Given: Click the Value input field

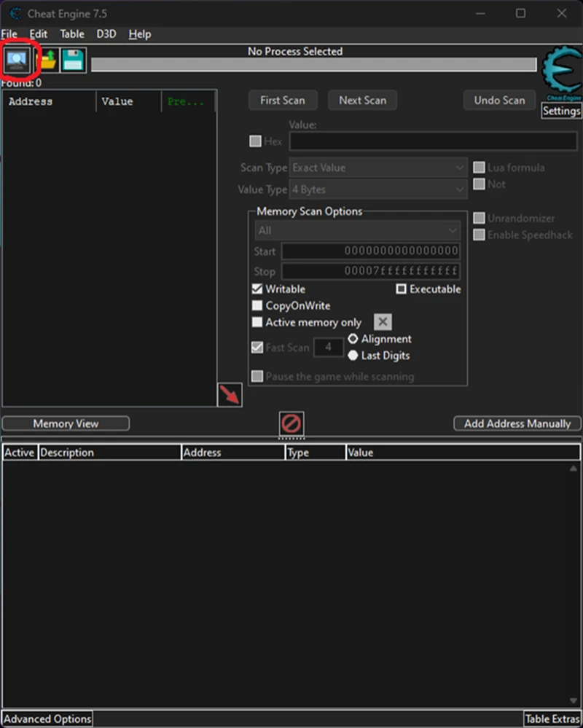Looking at the screenshot, I should pyautogui.click(x=434, y=141).
